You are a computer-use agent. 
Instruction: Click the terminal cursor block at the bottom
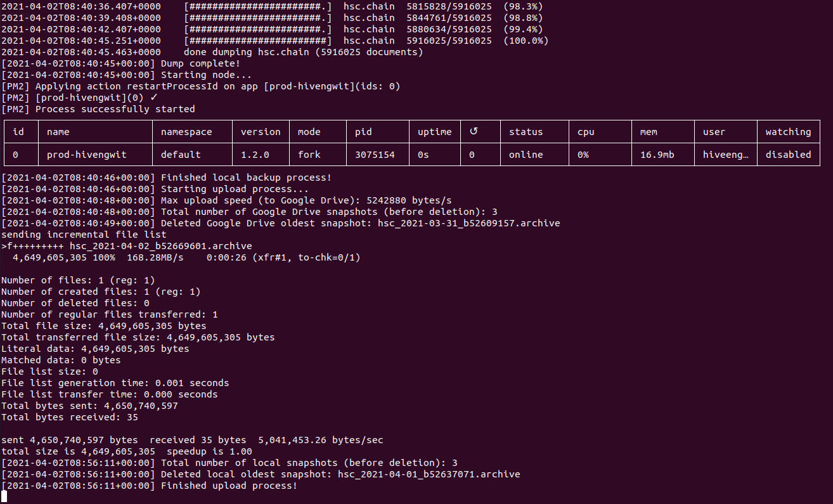(4, 497)
